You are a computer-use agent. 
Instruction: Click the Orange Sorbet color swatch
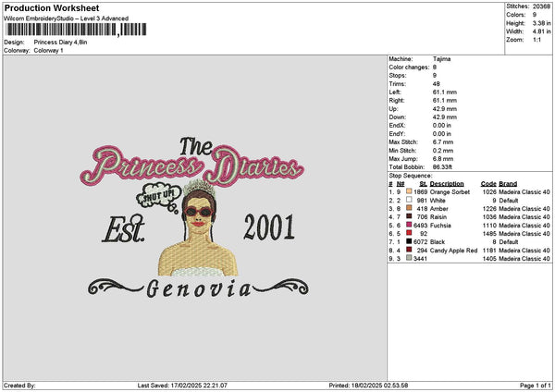tap(408, 191)
